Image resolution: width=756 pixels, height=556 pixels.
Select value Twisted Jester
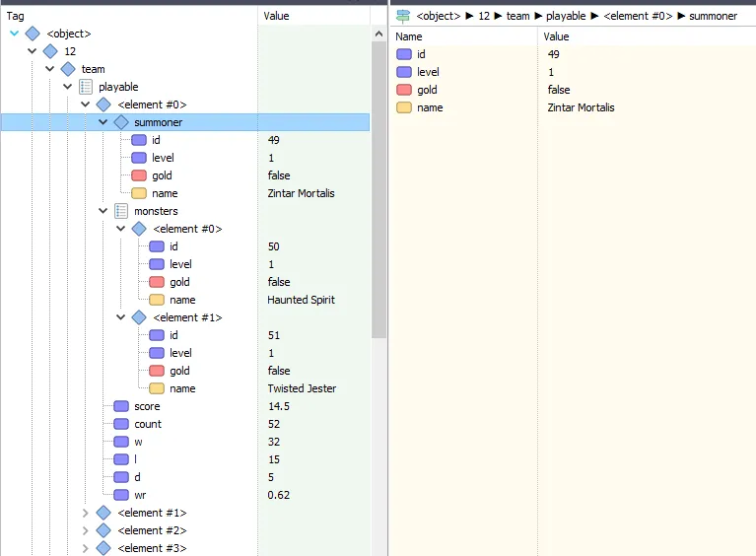tap(302, 388)
